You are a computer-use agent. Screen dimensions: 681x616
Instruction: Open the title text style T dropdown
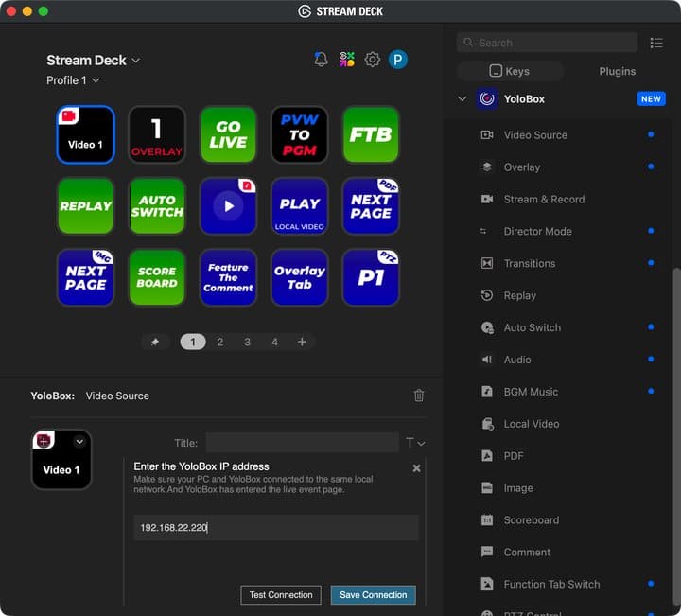click(415, 443)
